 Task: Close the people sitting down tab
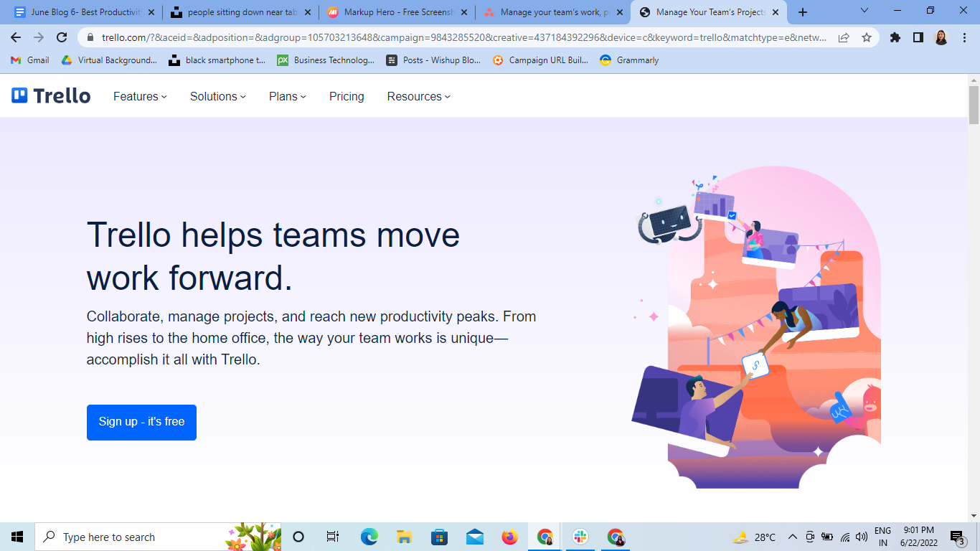(308, 12)
